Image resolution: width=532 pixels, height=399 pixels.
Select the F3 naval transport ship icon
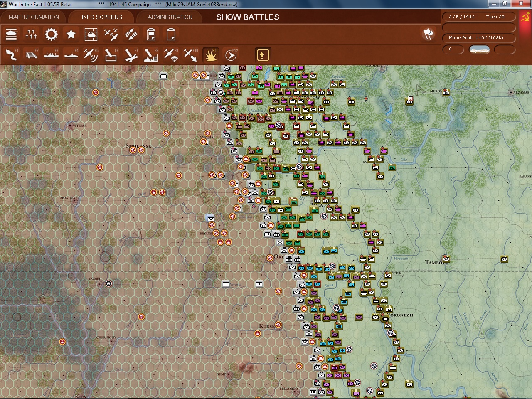pos(51,55)
